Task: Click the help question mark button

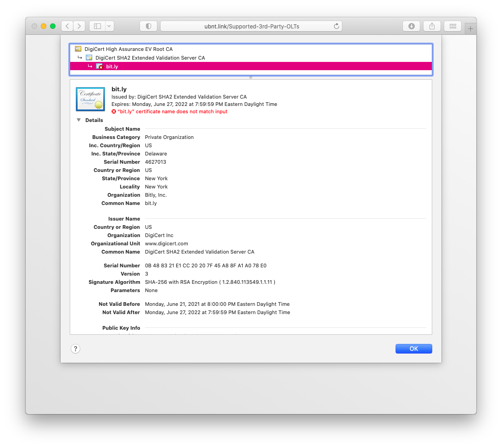Action: [76, 349]
